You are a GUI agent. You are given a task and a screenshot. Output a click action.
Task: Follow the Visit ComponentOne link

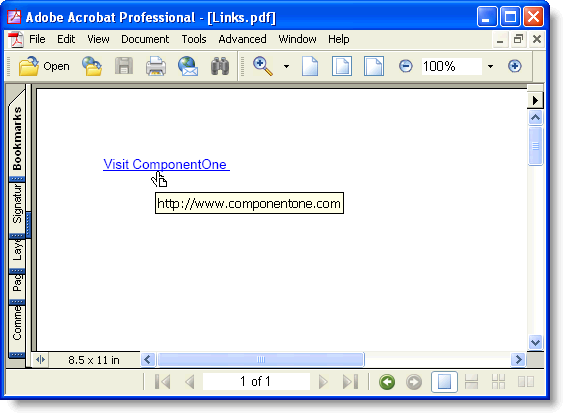166,164
